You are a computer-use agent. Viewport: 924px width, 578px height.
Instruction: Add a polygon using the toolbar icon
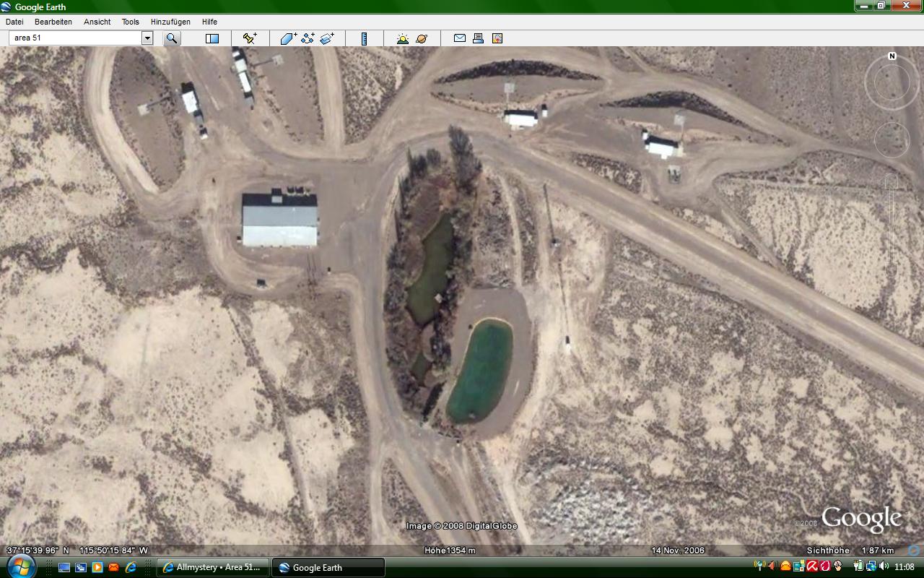point(289,38)
